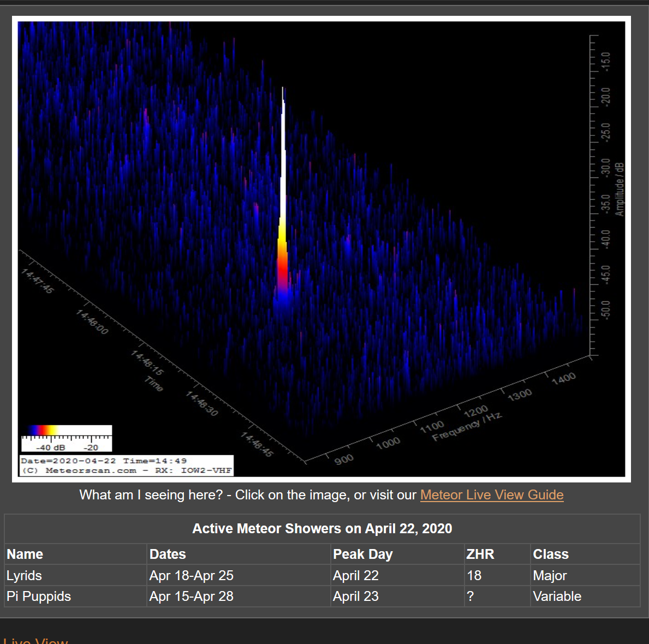Click the Frequency / Hz axis label

[467, 426]
